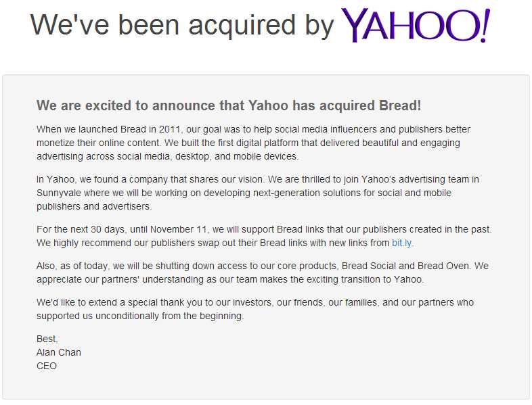Click the paragraph about launching Bread in 2011

(x=253, y=143)
